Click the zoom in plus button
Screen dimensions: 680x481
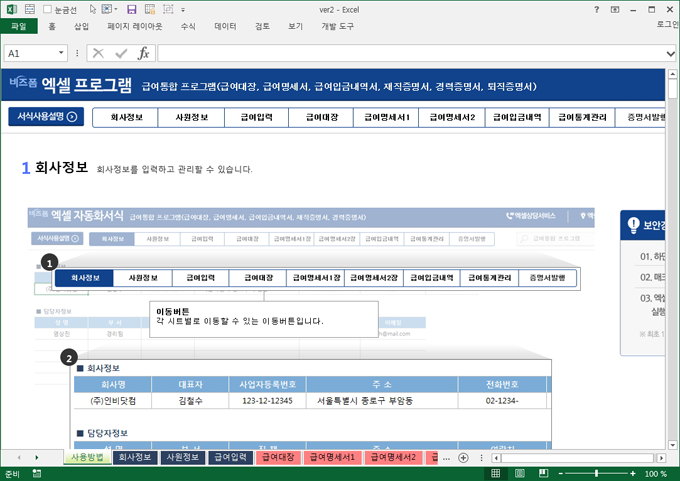(633, 474)
